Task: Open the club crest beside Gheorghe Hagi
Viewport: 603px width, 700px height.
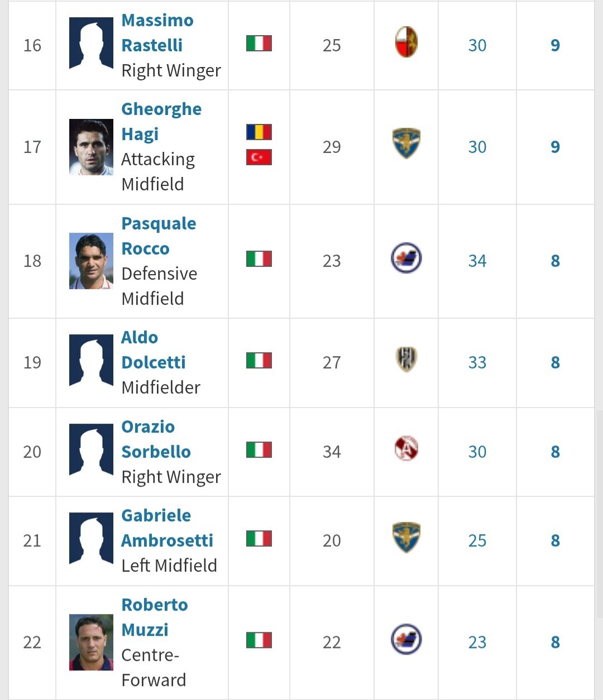Action: [x=406, y=144]
